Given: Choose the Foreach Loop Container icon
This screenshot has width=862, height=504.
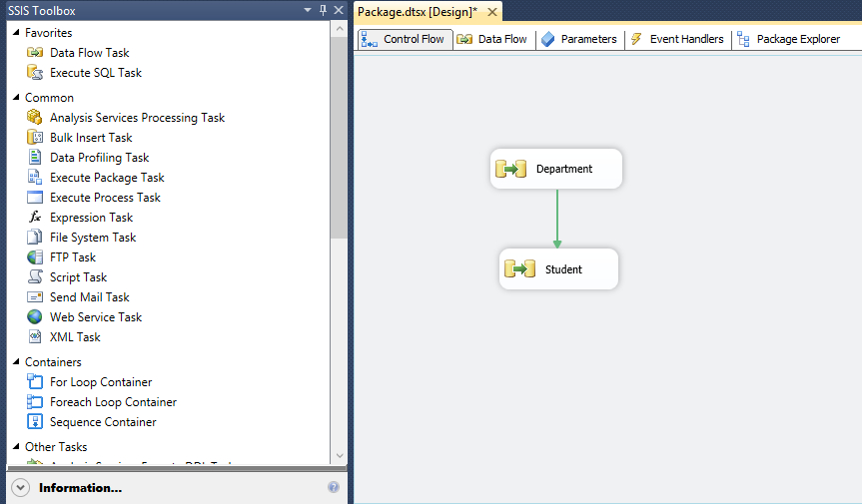Looking at the screenshot, I should 35,402.
